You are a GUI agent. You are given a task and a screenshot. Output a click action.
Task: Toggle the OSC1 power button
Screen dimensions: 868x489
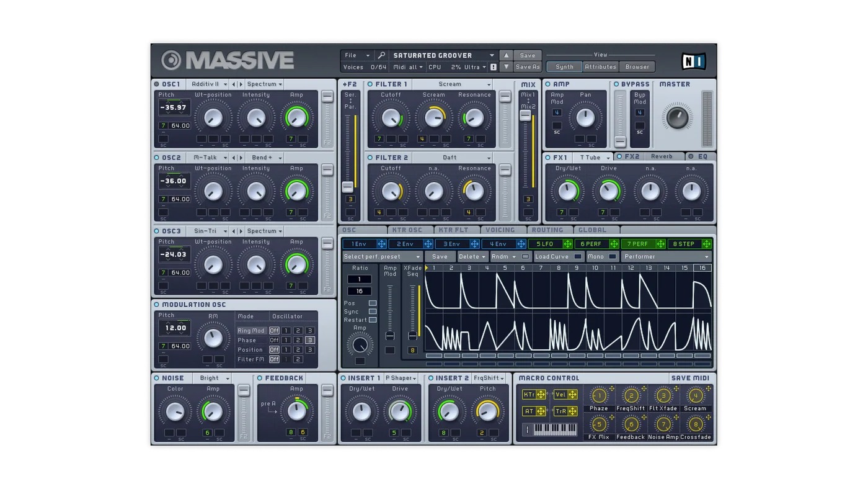[x=157, y=84]
